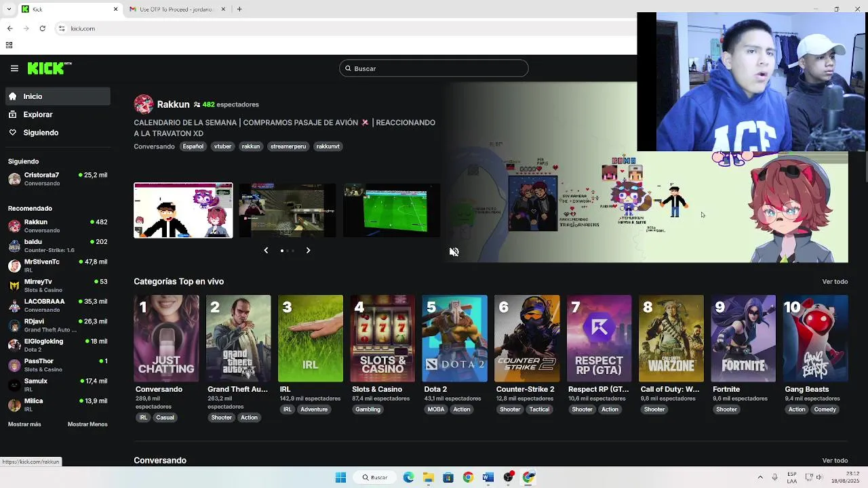Screen dimensions: 868x488
Task: Open the Gang Beasts category card
Action: 816,338
